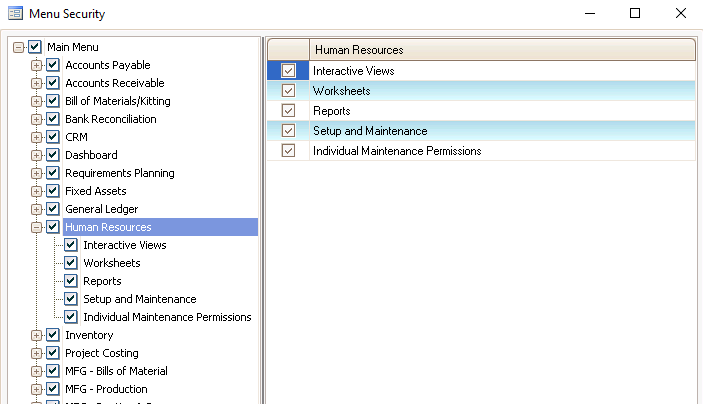
Task: Expand the Bank Reconciliation node
Action: [x=37, y=119]
